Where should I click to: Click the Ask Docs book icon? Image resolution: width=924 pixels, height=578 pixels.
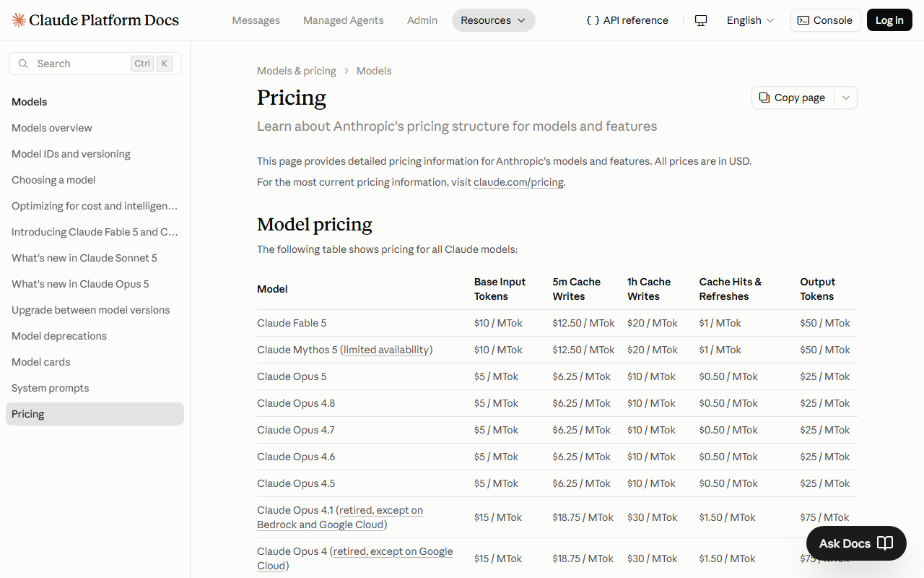[x=885, y=543]
